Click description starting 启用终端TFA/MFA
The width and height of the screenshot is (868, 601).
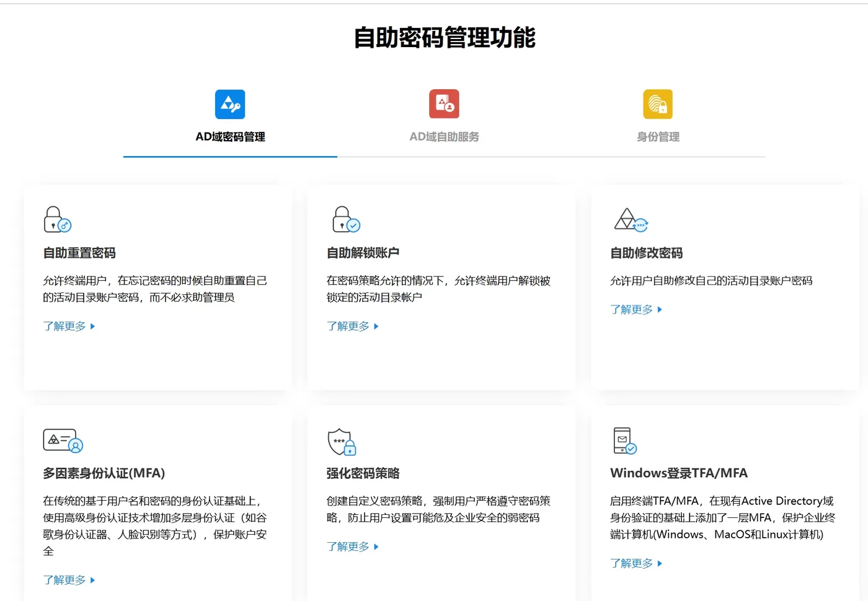click(x=723, y=518)
